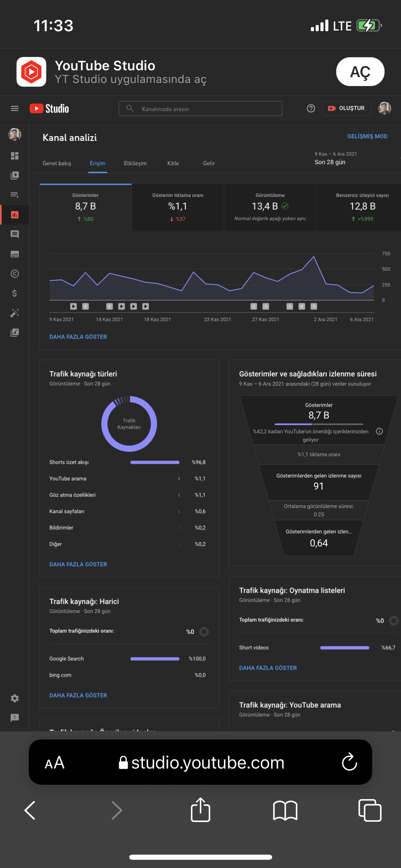Open Safari bookmarks book icon
This screenshot has width=401, height=868.
pos(285,810)
